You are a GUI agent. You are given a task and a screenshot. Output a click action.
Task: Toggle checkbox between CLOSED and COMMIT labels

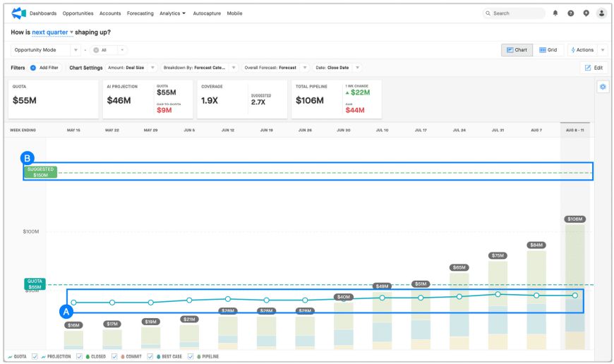click(x=114, y=356)
